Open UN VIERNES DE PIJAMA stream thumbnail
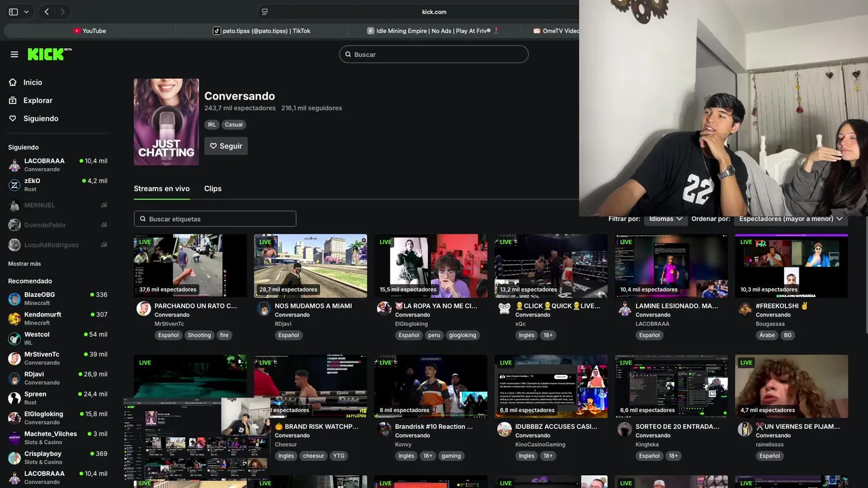Image resolution: width=868 pixels, height=488 pixels. tap(791, 386)
